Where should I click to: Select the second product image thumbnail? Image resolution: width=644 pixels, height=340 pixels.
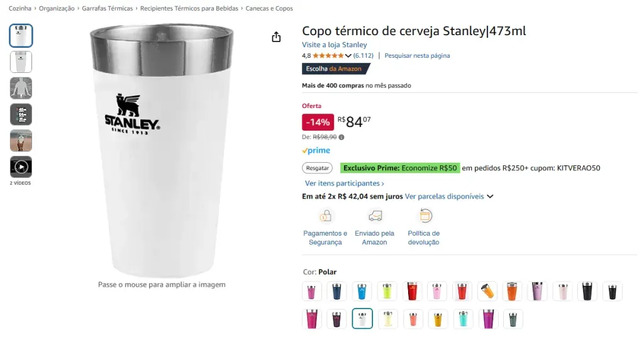click(21, 62)
